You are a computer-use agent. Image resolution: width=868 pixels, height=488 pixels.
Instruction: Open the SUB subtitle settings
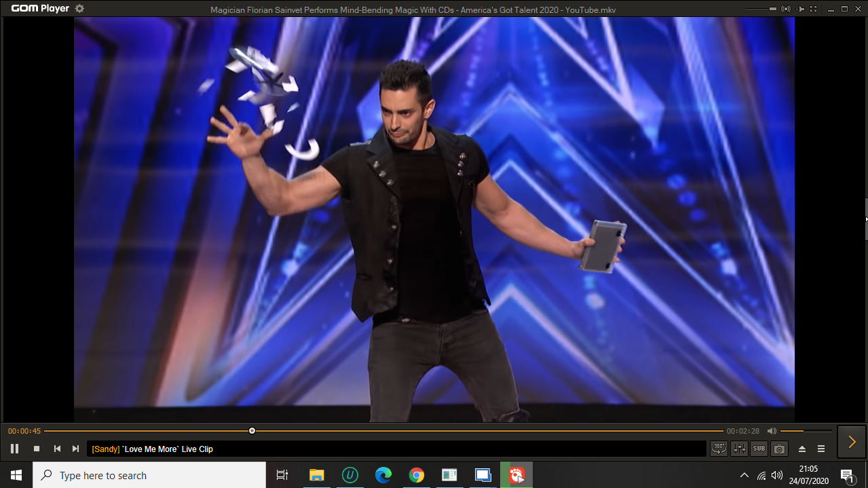(x=759, y=449)
